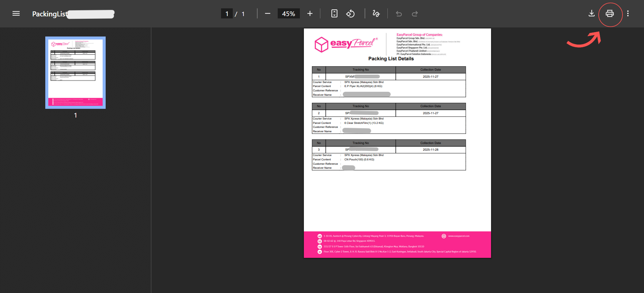The image size is (644, 293).
Task: Open the more actions three-dot menu
Action: 628,14
